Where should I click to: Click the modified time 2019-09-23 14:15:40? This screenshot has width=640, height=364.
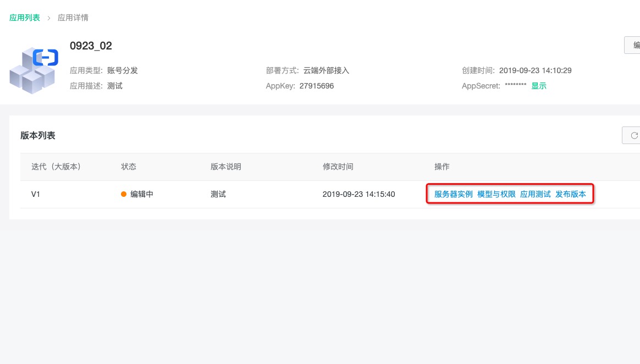click(x=359, y=194)
